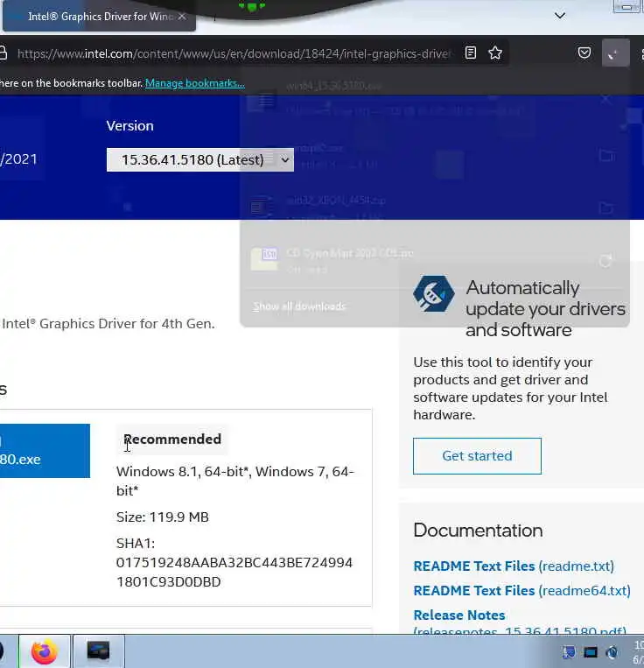Click the site security lock icon
This screenshot has width=644, height=668.
coord(3,53)
